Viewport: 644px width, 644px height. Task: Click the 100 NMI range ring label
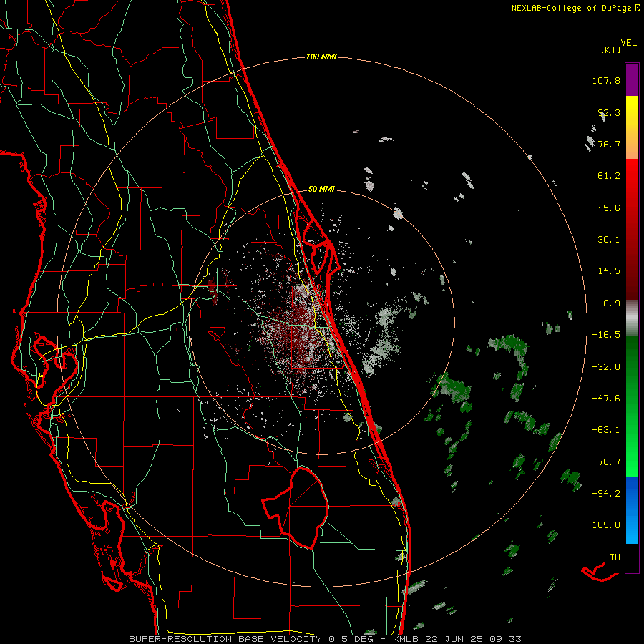coord(321,57)
